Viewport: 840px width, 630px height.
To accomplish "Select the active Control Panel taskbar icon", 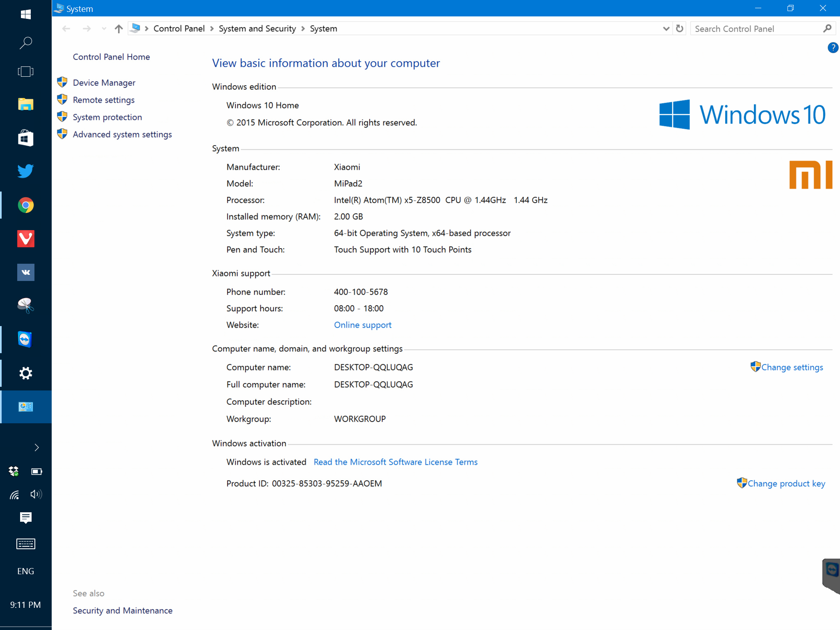I will pyautogui.click(x=26, y=406).
